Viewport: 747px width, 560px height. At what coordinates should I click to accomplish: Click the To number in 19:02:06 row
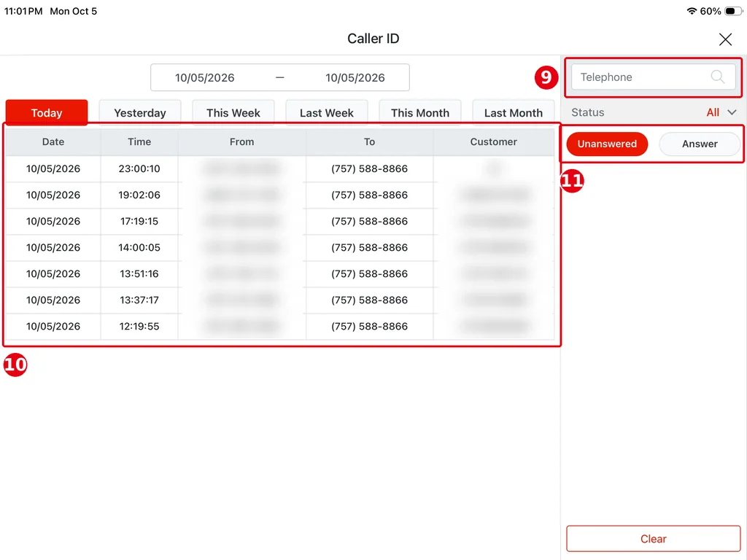[x=369, y=195]
